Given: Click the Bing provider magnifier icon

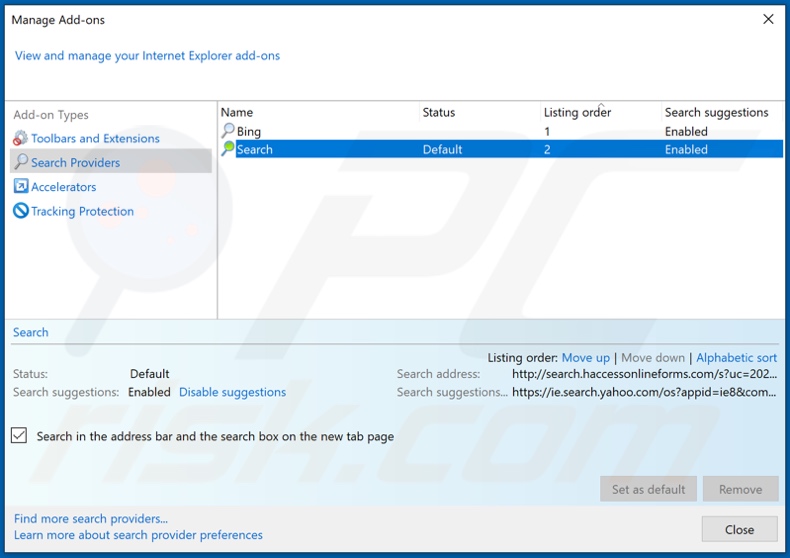Looking at the screenshot, I should [x=228, y=130].
